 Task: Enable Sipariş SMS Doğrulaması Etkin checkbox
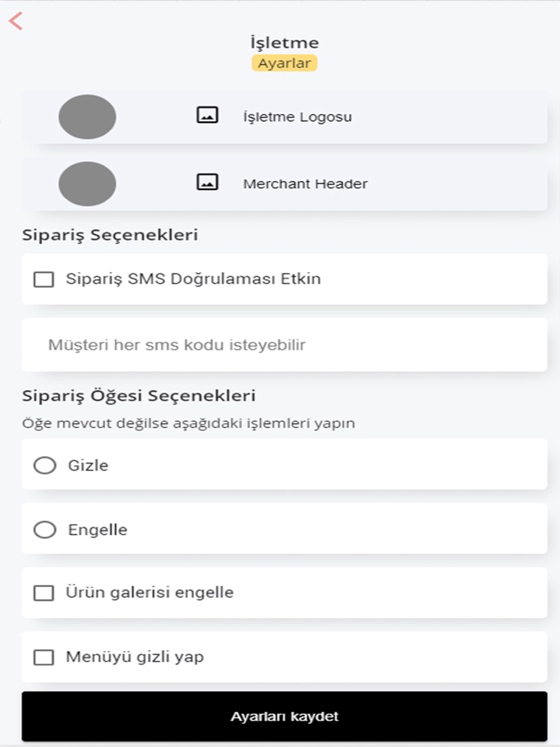[x=44, y=279]
